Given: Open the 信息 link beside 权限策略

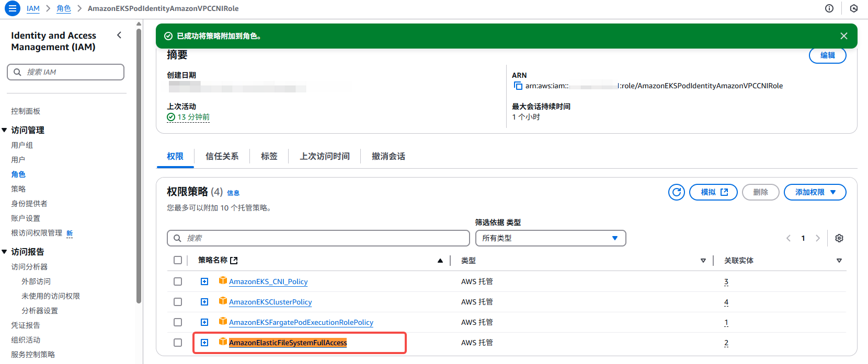Looking at the screenshot, I should 233,193.
